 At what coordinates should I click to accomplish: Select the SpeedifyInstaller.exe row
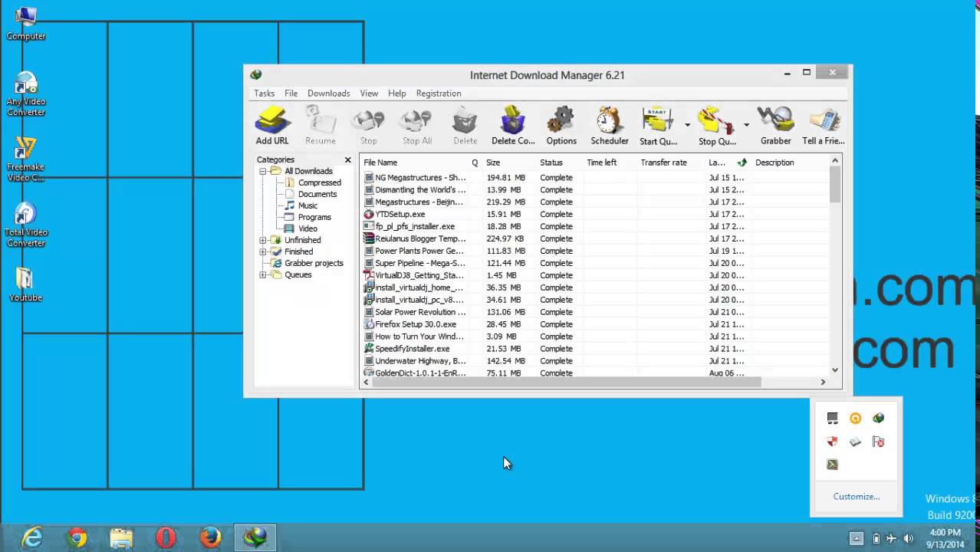tap(594, 349)
